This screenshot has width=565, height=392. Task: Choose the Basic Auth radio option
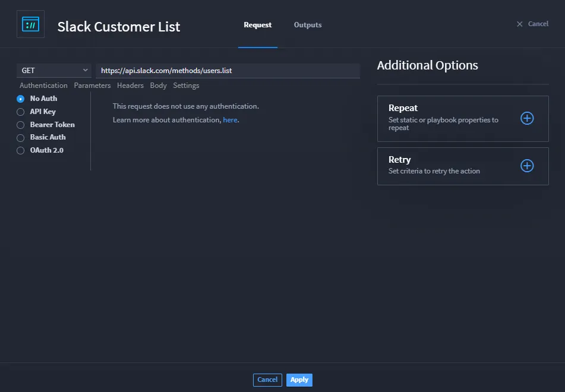(21, 138)
